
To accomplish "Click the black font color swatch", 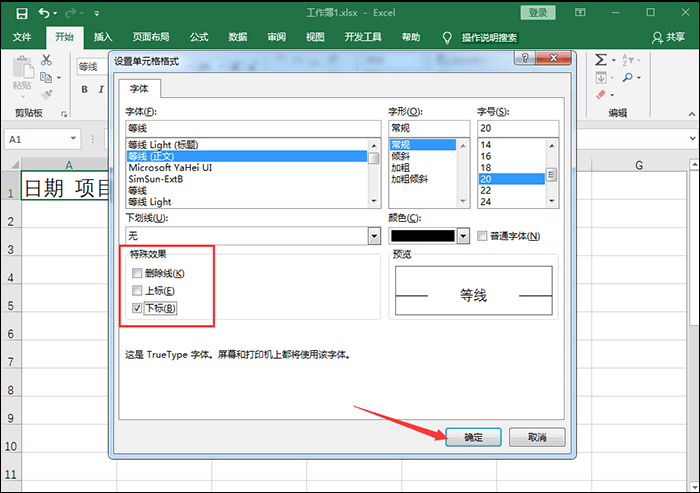I will pos(423,236).
